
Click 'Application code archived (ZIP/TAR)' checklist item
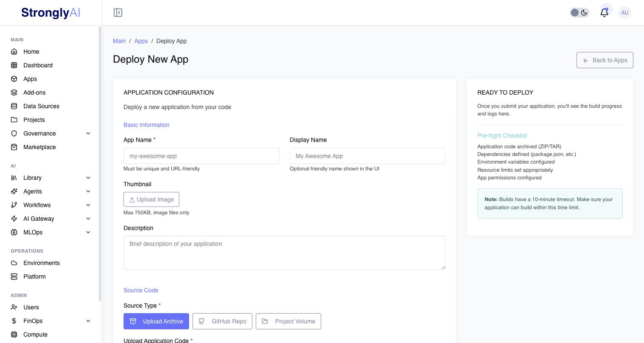(519, 147)
